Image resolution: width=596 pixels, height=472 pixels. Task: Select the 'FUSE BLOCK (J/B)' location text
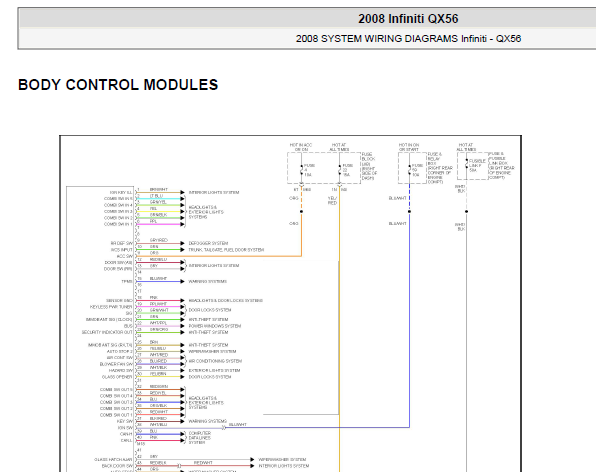pos(369,166)
